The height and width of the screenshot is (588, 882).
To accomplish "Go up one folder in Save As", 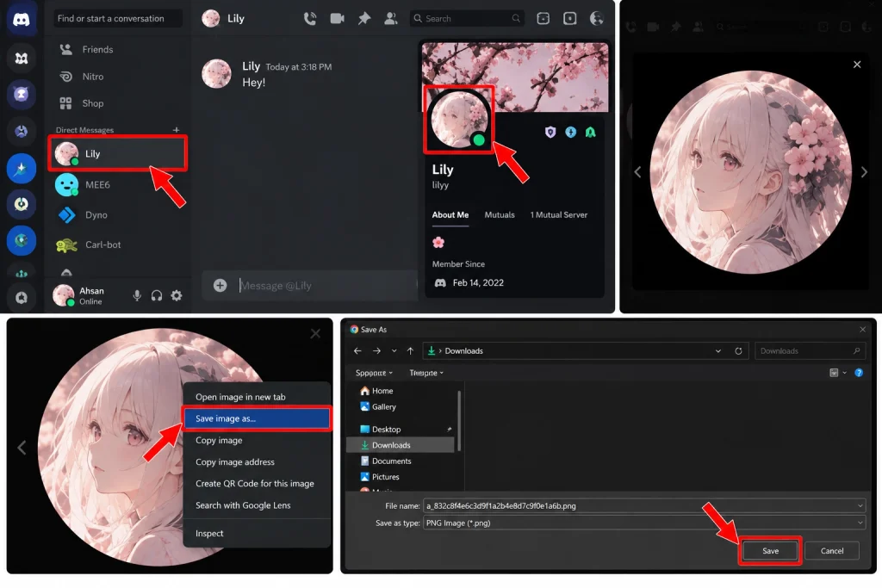I will [x=410, y=350].
